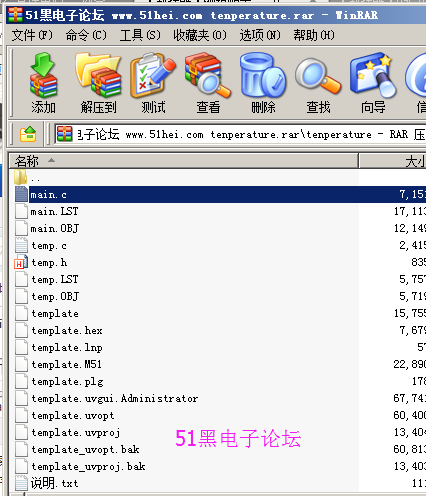Open the Favorites (收藏夹) menu
This screenshot has width=426, height=496.
pos(200,35)
